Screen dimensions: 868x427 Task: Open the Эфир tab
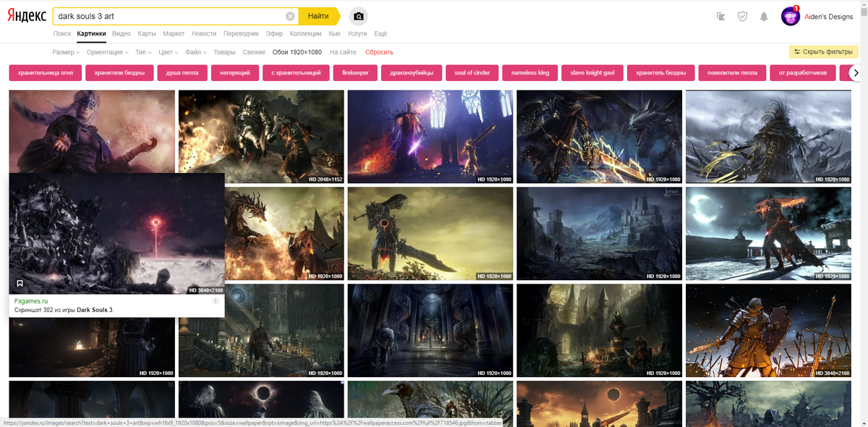274,33
